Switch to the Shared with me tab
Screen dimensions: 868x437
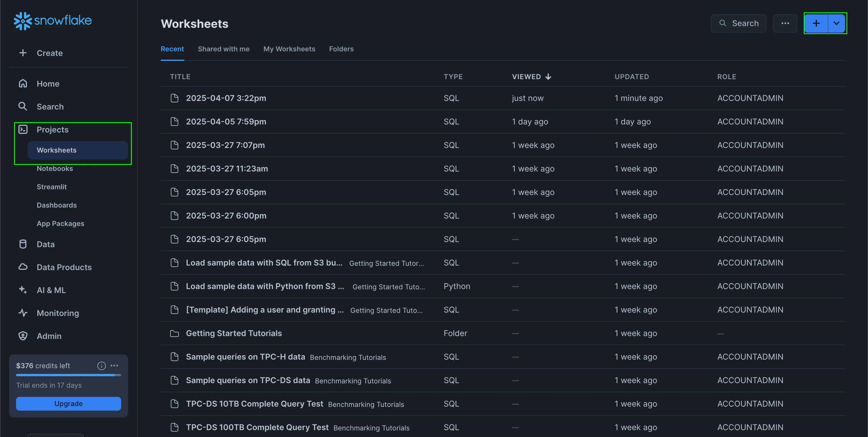(x=223, y=49)
